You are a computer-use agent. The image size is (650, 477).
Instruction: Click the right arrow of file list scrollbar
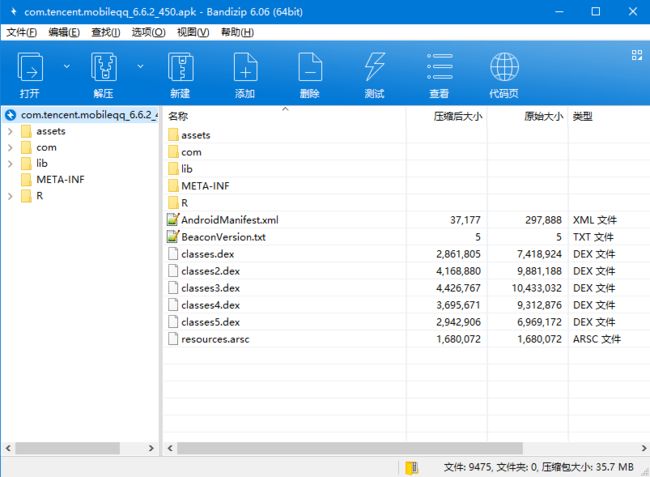coord(644,448)
